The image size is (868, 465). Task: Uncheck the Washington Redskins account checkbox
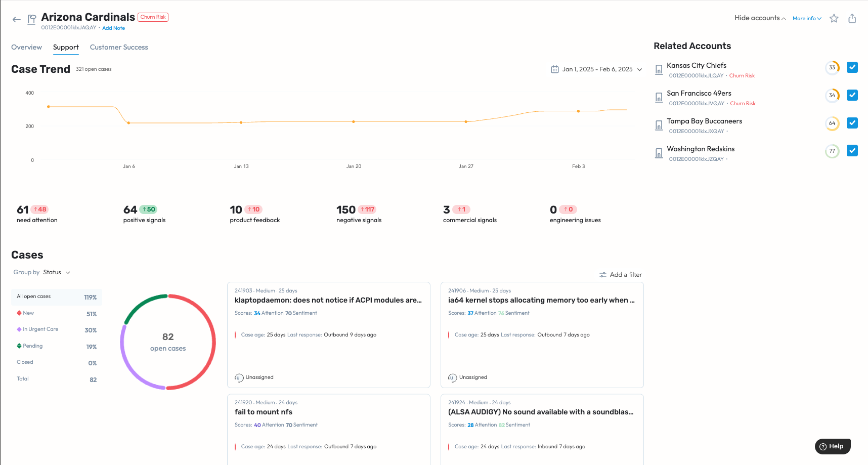point(852,150)
